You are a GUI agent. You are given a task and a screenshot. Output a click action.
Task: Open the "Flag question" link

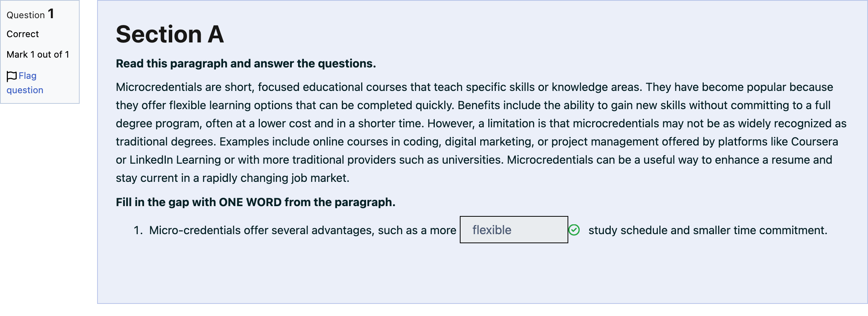tap(25, 83)
